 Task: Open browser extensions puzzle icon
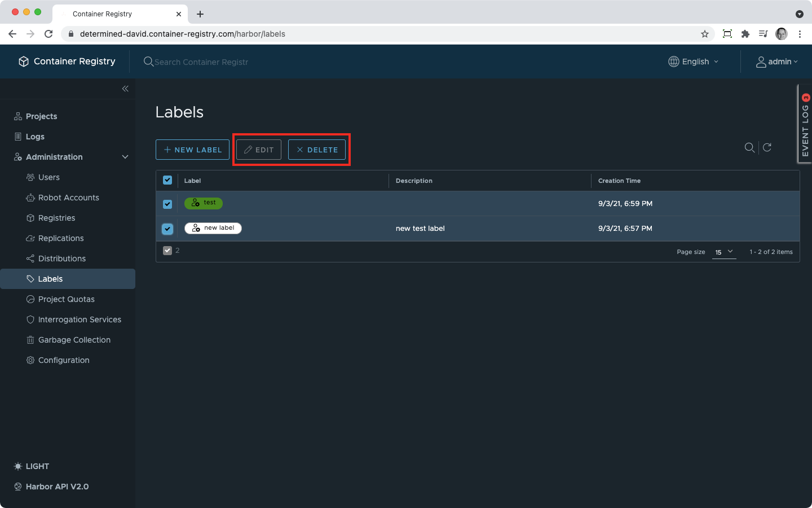click(x=745, y=34)
